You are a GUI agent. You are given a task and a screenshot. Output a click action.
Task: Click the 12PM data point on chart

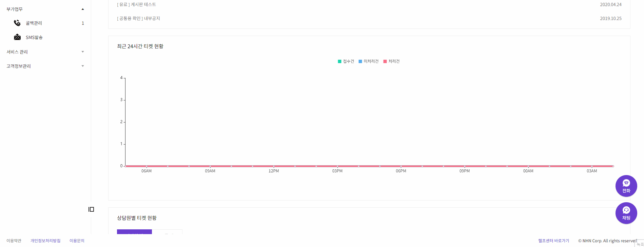click(x=274, y=166)
